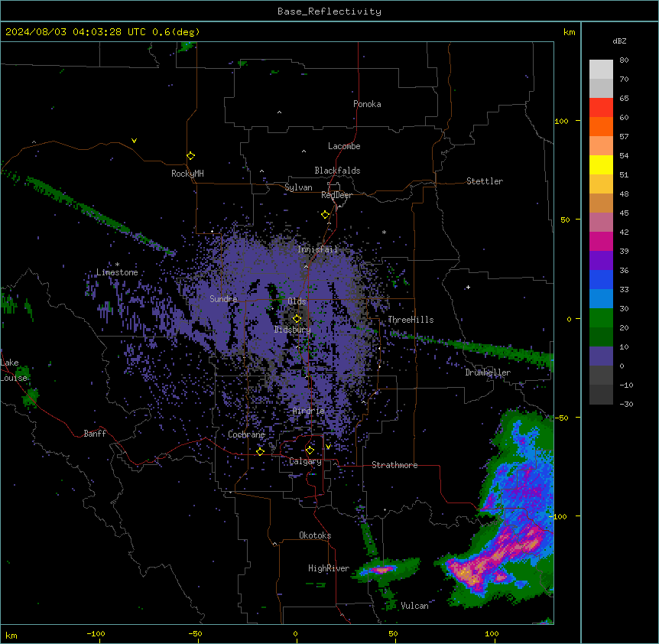
Task: Click the white 80 dBZ legend swatch
Action: point(601,70)
